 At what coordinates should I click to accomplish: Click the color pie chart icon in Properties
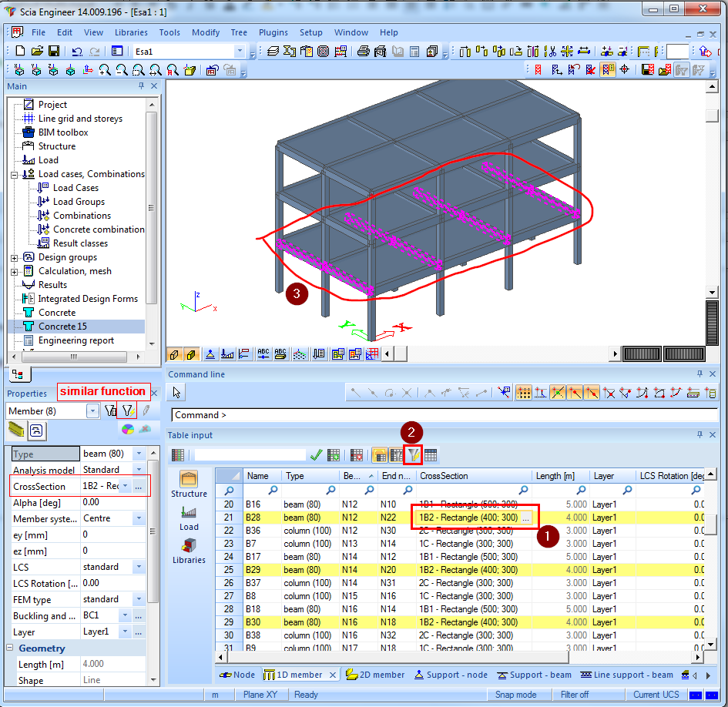pyautogui.click(x=128, y=430)
